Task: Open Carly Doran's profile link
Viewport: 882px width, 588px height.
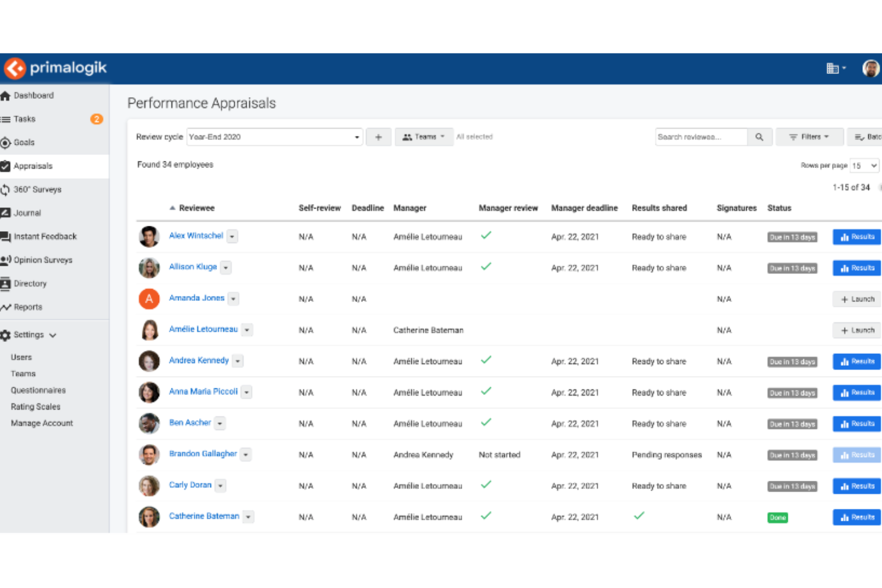Action: click(191, 485)
